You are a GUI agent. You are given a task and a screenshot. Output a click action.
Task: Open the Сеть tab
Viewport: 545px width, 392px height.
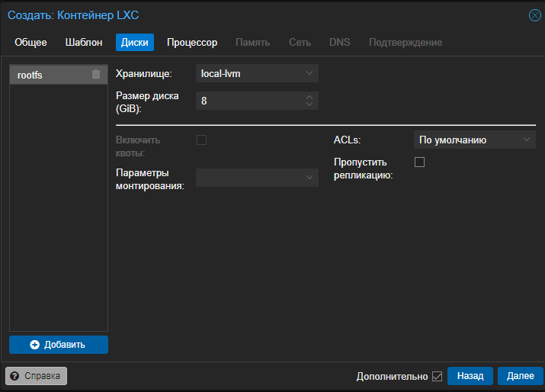click(x=300, y=43)
